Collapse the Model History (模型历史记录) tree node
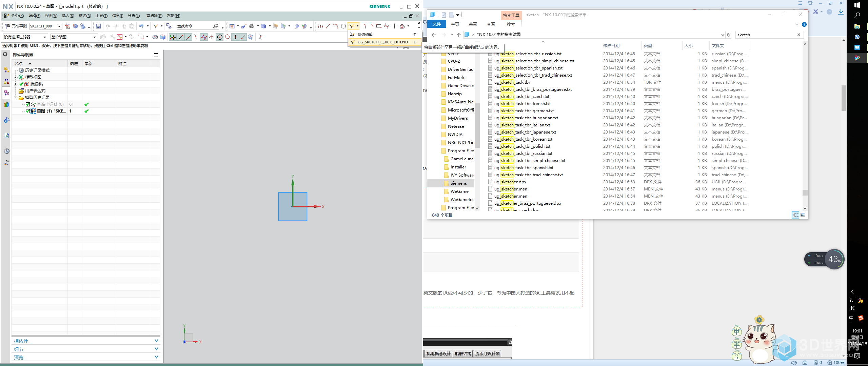 (16, 98)
